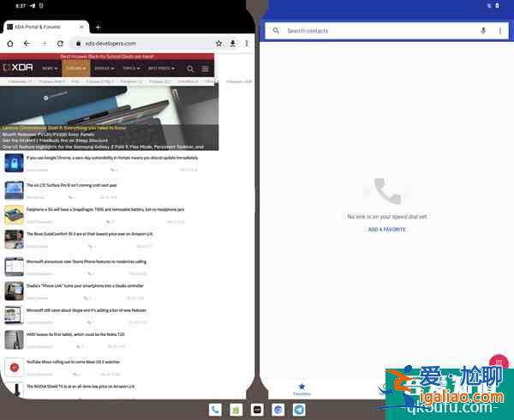Image resolution: width=514 pixels, height=420 pixels.
Task: Open XDA site search magnifier
Action: click(x=190, y=69)
